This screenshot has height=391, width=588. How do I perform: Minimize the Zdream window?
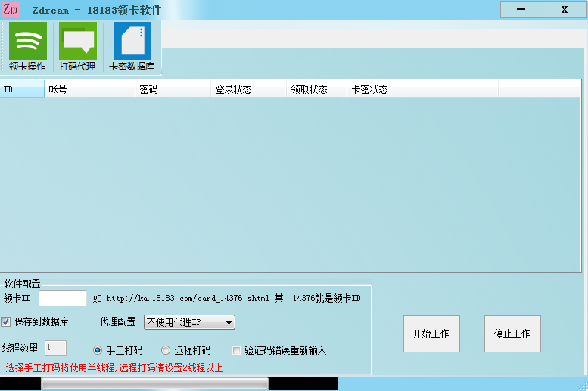click(521, 9)
